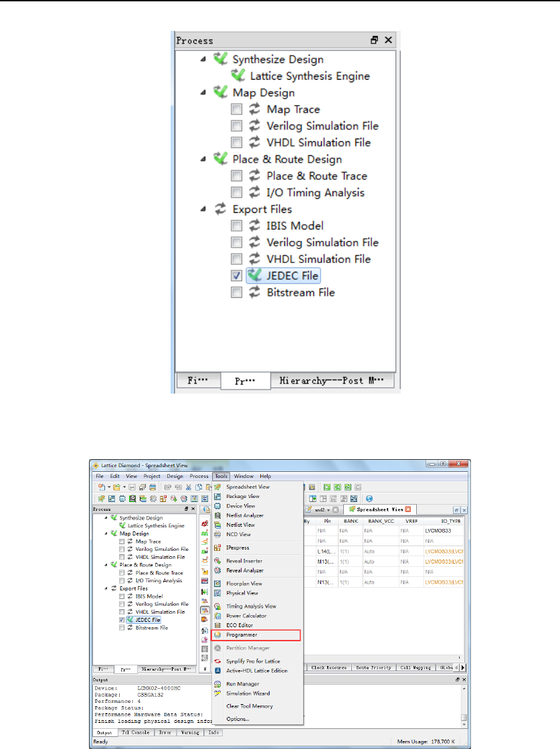The image size is (560, 749).
Task: Open the Process menu
Action: coord(199,477)
